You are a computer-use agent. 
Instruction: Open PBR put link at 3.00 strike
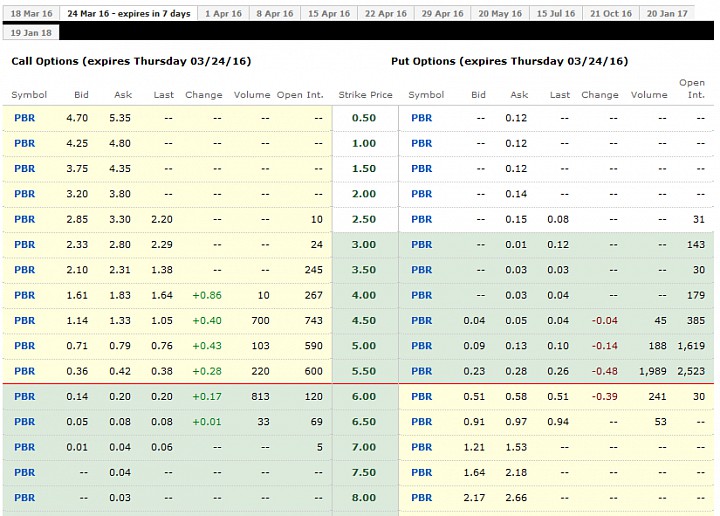tap(422, 245)
